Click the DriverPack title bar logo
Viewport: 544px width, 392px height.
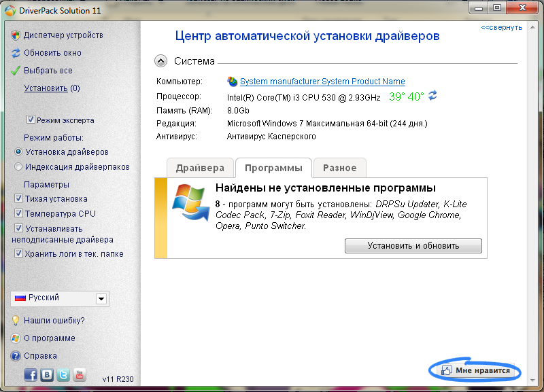point(10,11)
